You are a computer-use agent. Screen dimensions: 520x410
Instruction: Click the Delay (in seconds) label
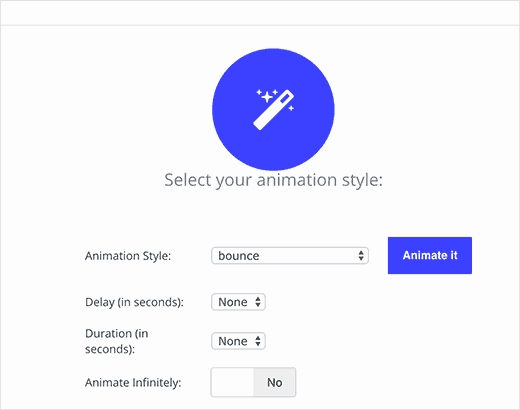pyautogui.click(x=134, y=302)
